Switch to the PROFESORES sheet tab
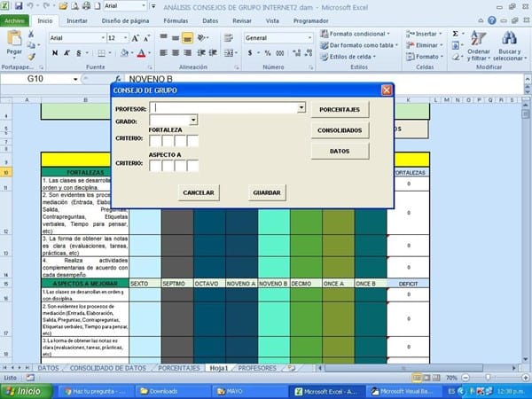Screen dimensions: 532x399 pos(257,367)
